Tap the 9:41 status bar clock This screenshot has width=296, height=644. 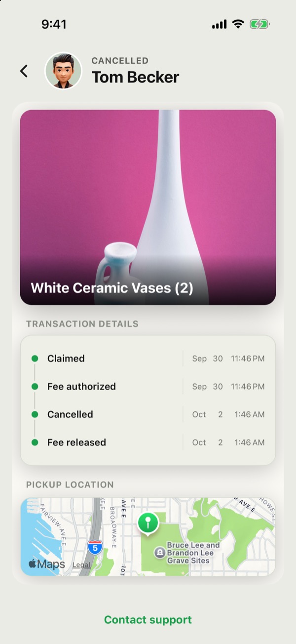[x=54, y=24]
